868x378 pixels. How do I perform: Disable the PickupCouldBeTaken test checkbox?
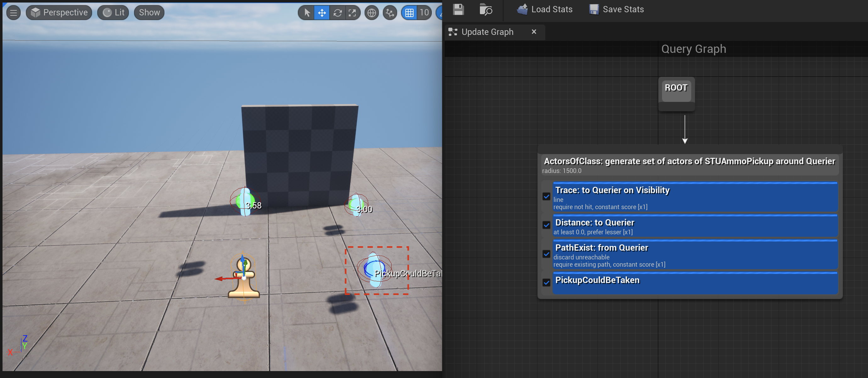(x=546, y=282)
